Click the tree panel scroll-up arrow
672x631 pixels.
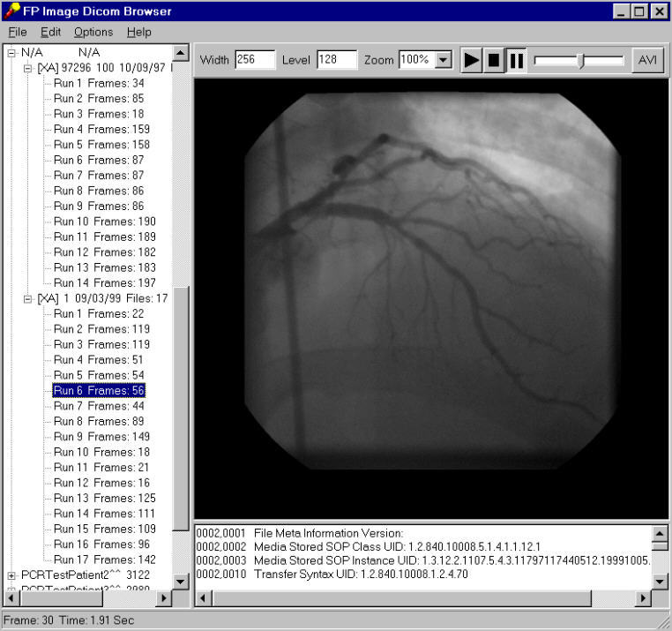coord(181,53)
